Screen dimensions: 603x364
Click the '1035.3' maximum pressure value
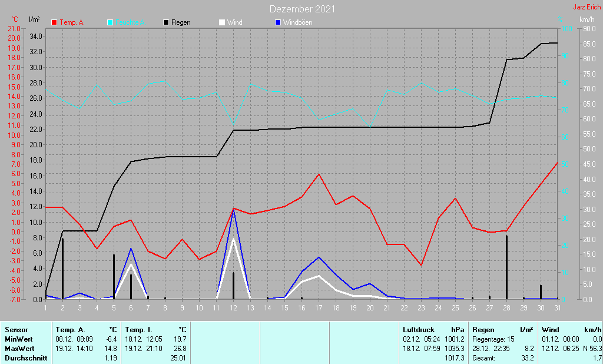pos(455,349)
